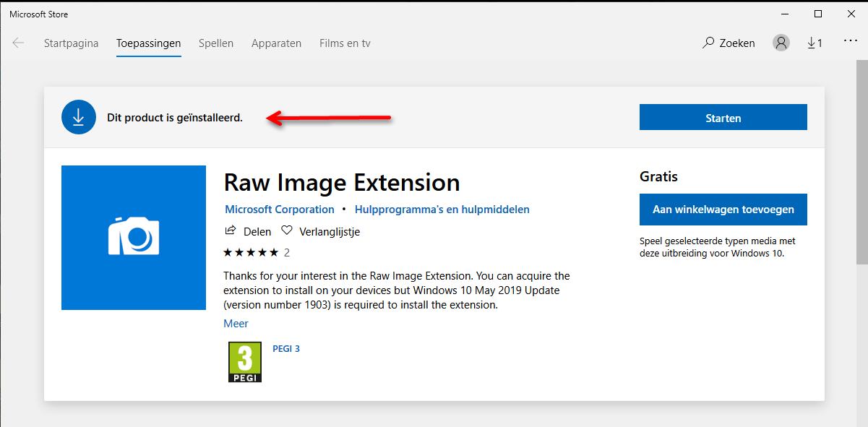The width and height of the screenshot is (868, 427).
Task: Click the PEGI 3 rating badge
Action: click(245, 362)
